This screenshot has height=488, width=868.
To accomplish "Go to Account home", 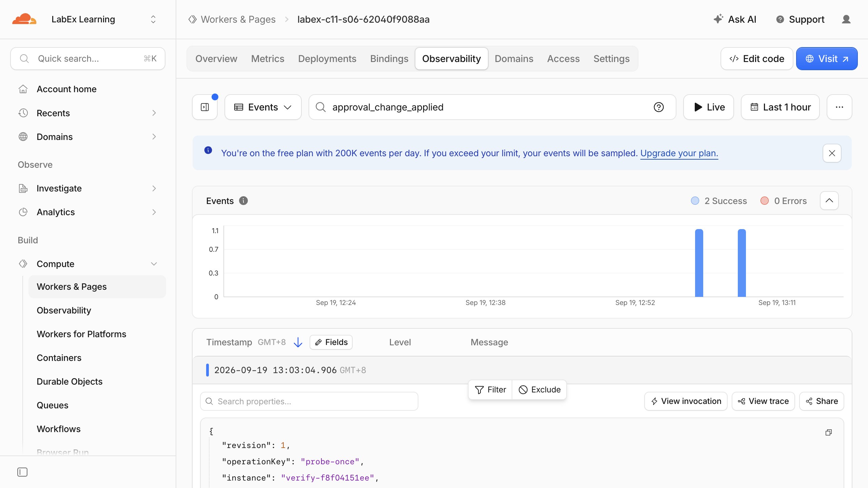I will click(66, 89).
